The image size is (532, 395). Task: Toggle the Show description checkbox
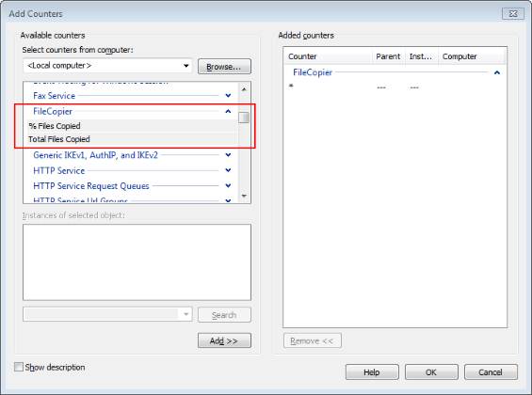(19, 367)
